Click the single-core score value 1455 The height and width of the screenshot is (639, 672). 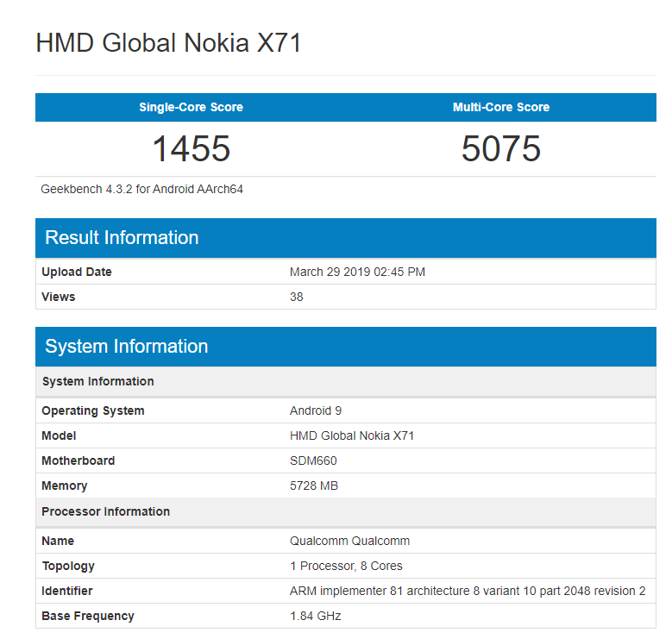[x=192, y=148]
